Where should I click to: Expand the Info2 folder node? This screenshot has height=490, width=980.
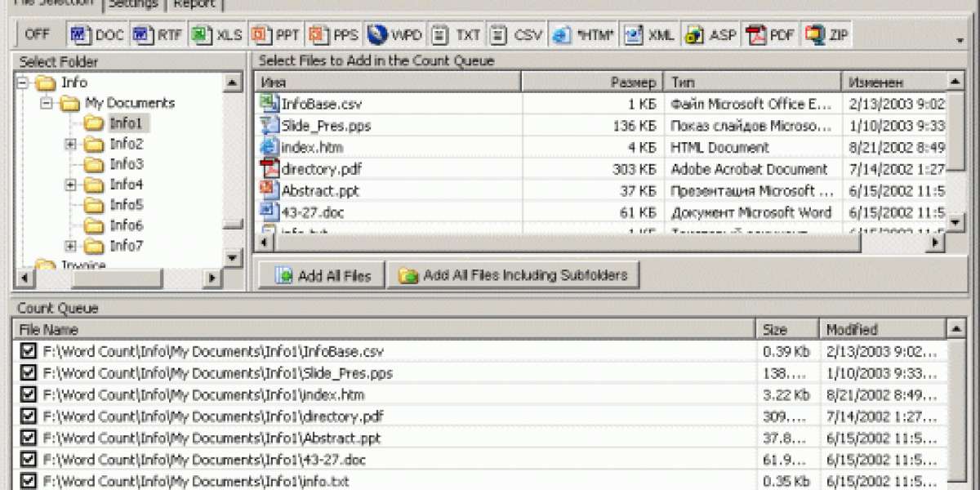click(x=70, y=144)
